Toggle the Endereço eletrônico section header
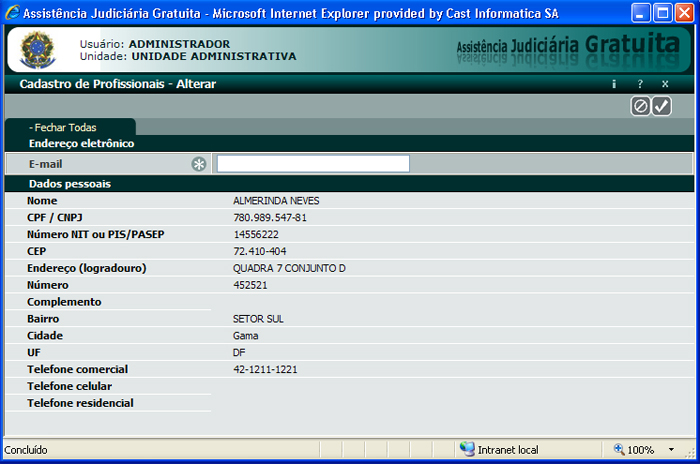This screenshot has height=464, width=700. (349, 143)
